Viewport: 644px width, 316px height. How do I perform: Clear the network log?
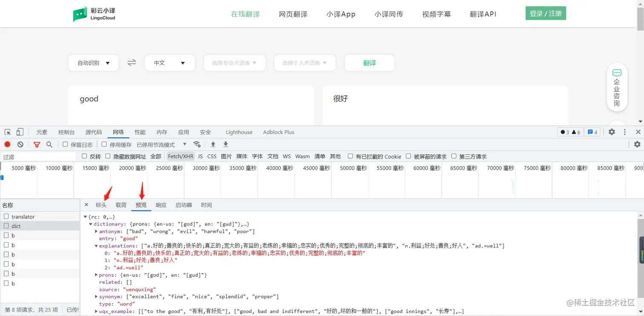tap(20, 145)
